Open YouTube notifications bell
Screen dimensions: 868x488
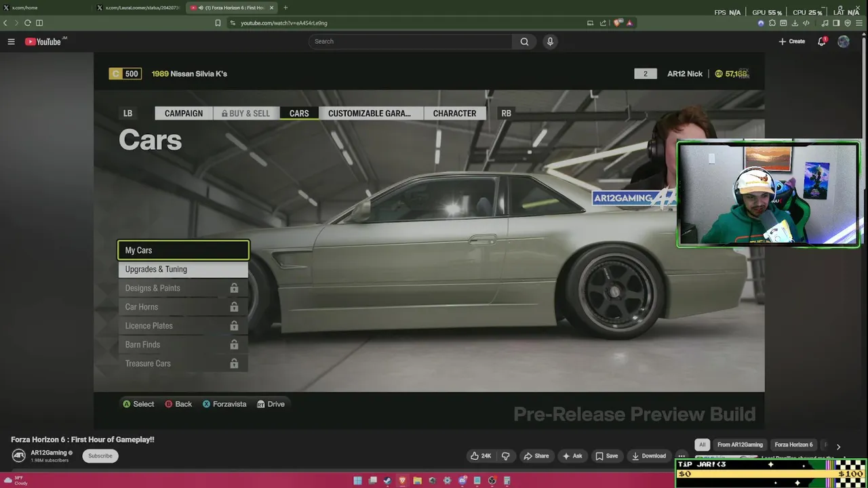[822, 41]
